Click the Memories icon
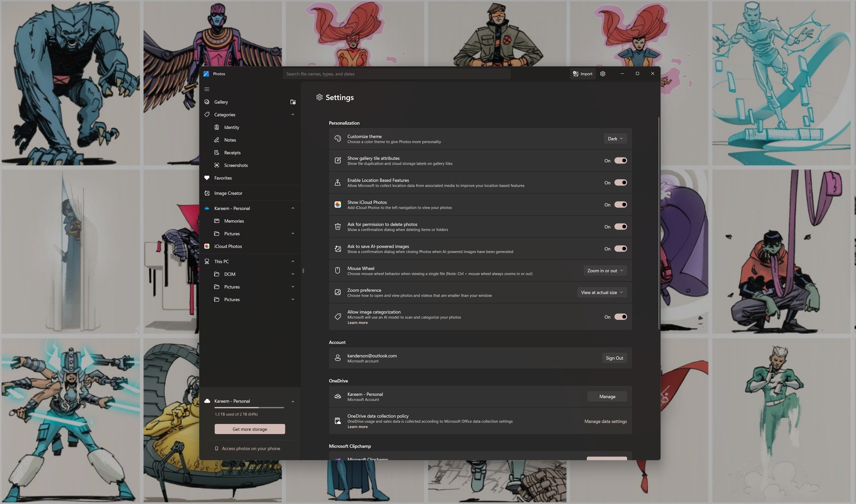The height and width of the screenshot is (504, 856). pos(217,221)
